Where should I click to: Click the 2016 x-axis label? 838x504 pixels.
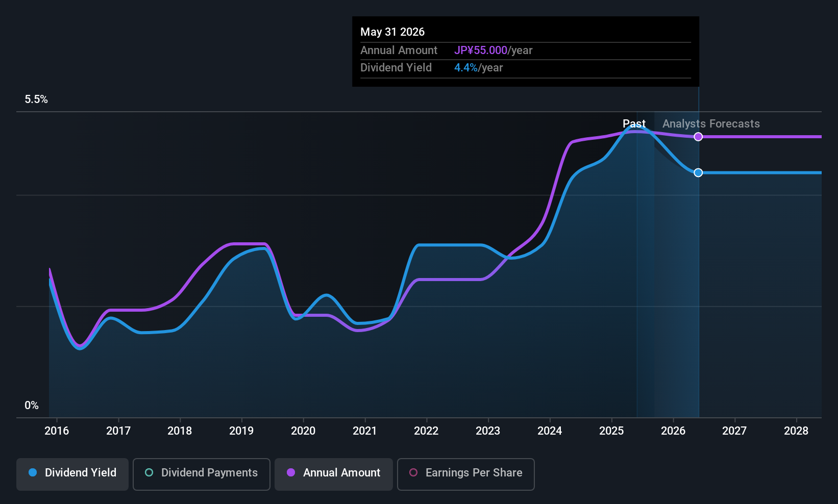pyautogui.click(x=57, y=431)
